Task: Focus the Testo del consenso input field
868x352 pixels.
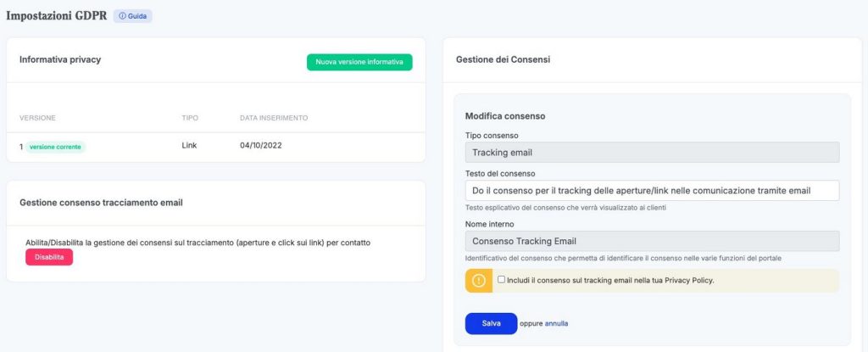Action: tap(652, 191)
